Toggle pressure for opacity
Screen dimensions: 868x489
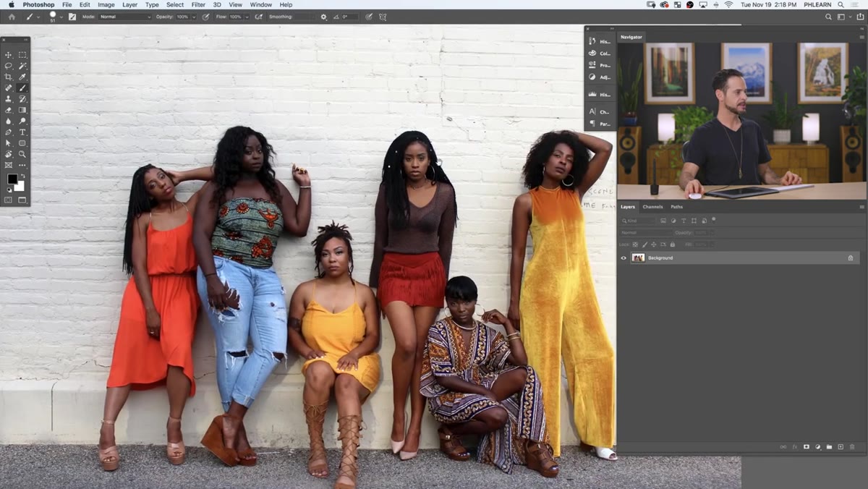(x=206, y=17)
